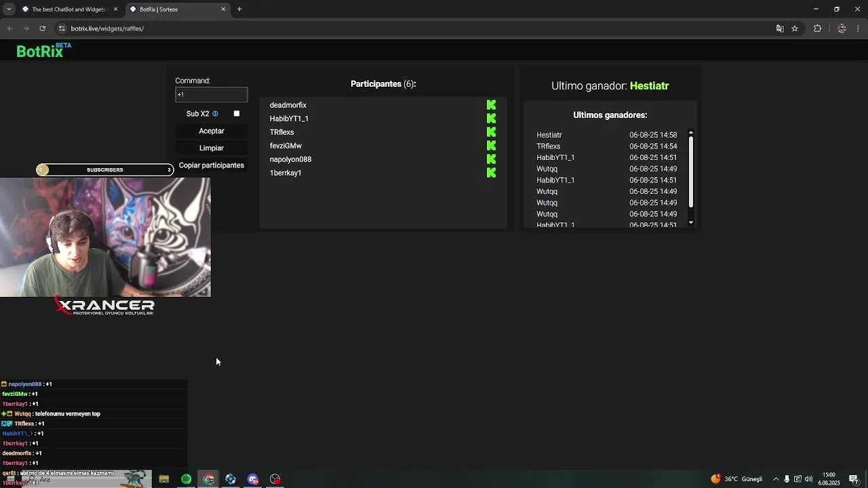
Task: Click last winner name Hestiatr in heading
Action: 649,86
